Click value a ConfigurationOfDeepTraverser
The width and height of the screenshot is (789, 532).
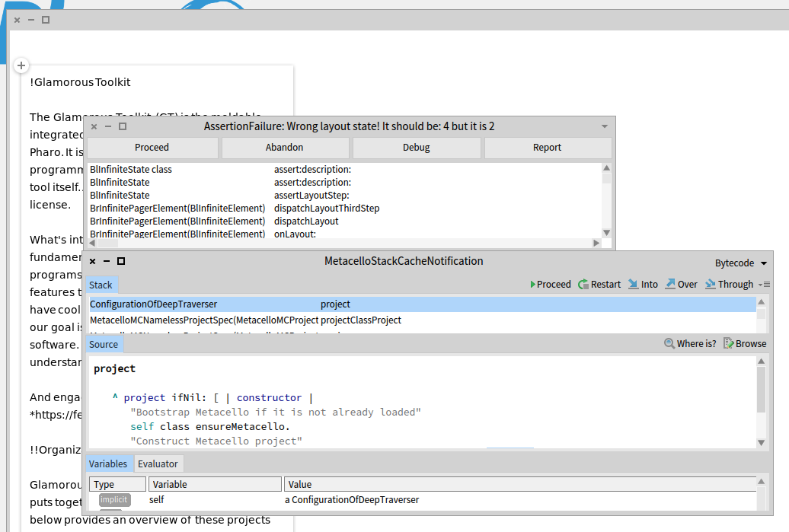coord(352,500)
